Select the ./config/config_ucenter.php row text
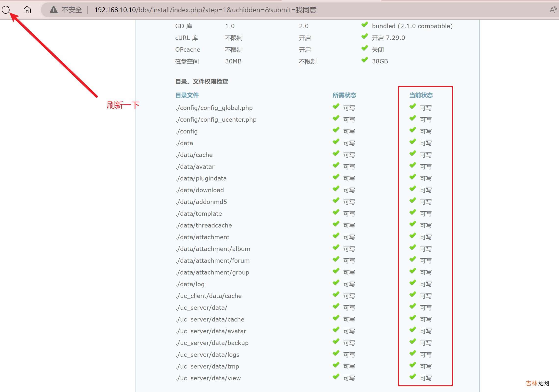The height and width of the screenshot is (392, 559). click(216, 120)
